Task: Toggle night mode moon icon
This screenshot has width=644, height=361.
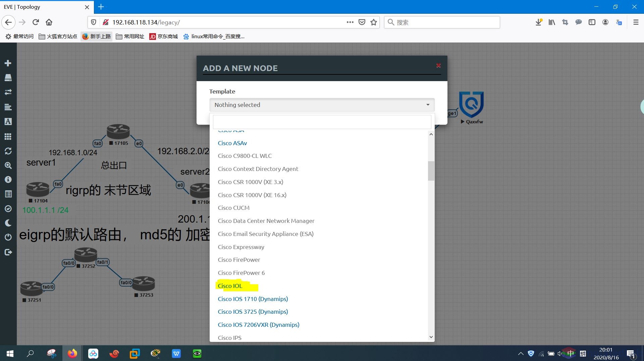Action: [8, 223]
